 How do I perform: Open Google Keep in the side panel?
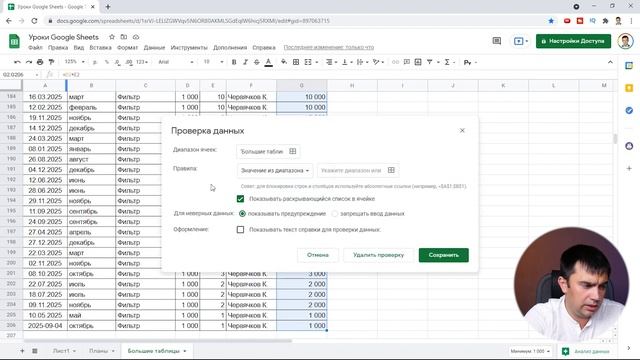point(629,88)
